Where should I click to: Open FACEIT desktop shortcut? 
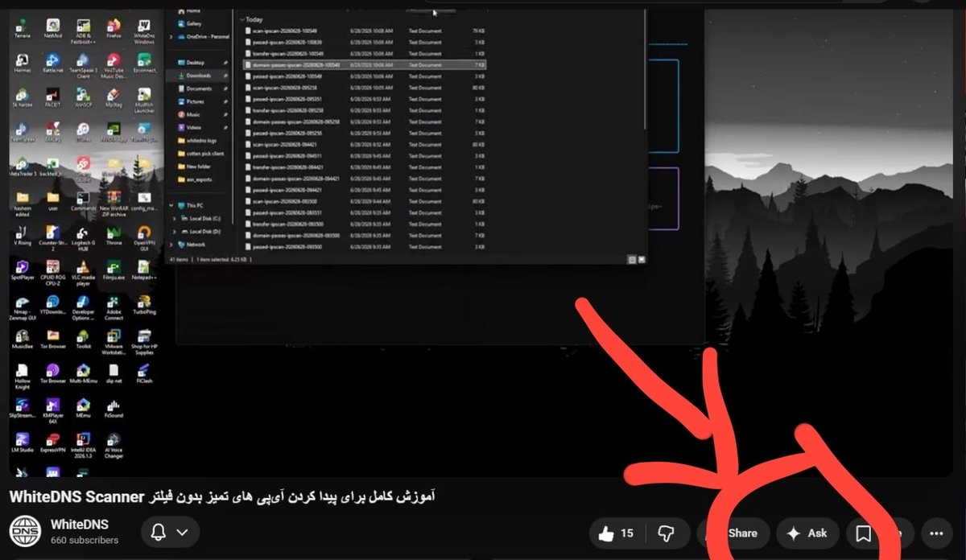click(x=53, y=97)
